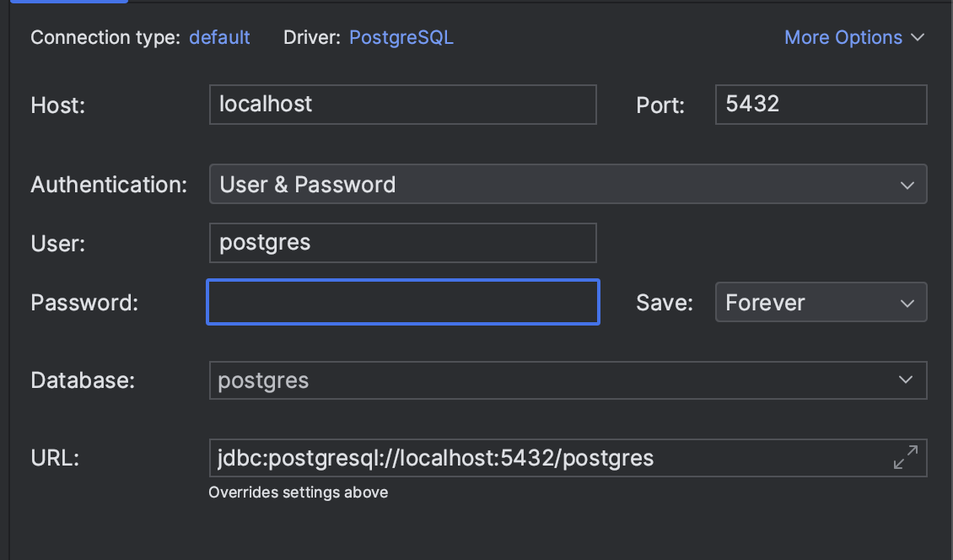This screenshot has height=560, width=953.
Task: Change the connection type default link
Action: point(219,38)
